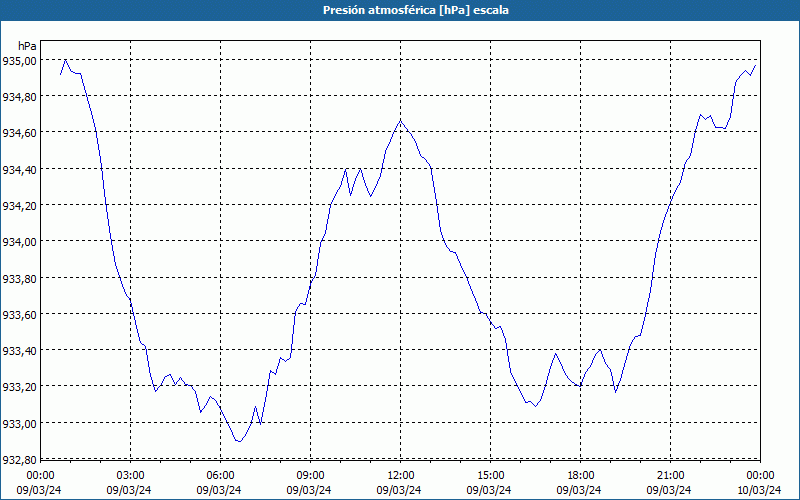Click the 933,00 y-axis value

tap(19, 423)
